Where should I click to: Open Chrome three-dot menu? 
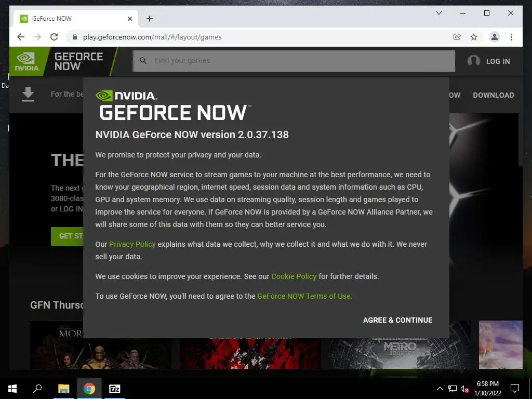pyautogui.click(x=511, y=37)
